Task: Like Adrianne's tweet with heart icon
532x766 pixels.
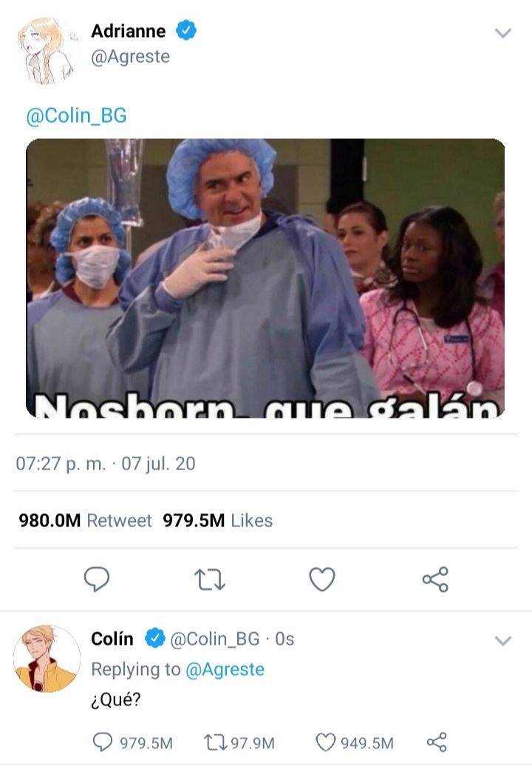Action: tap(322, 579)
